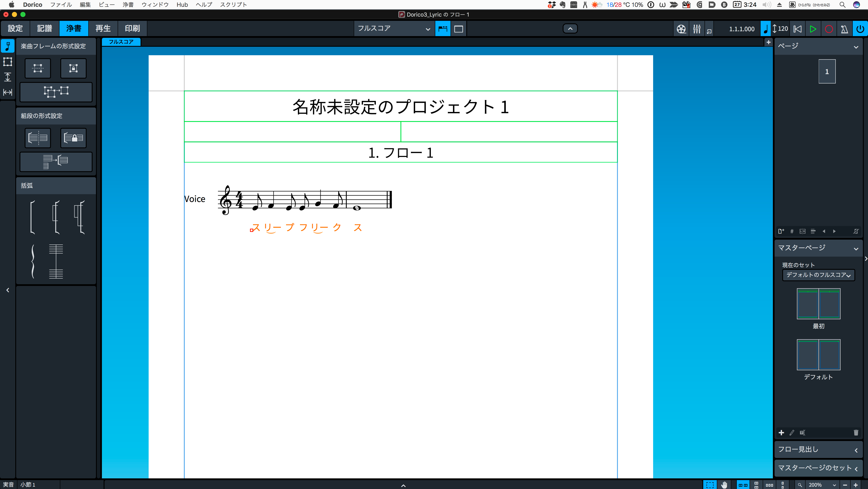Switch to 記譜 mode
Screen dimensions: 868x489
tap(44, 28)
